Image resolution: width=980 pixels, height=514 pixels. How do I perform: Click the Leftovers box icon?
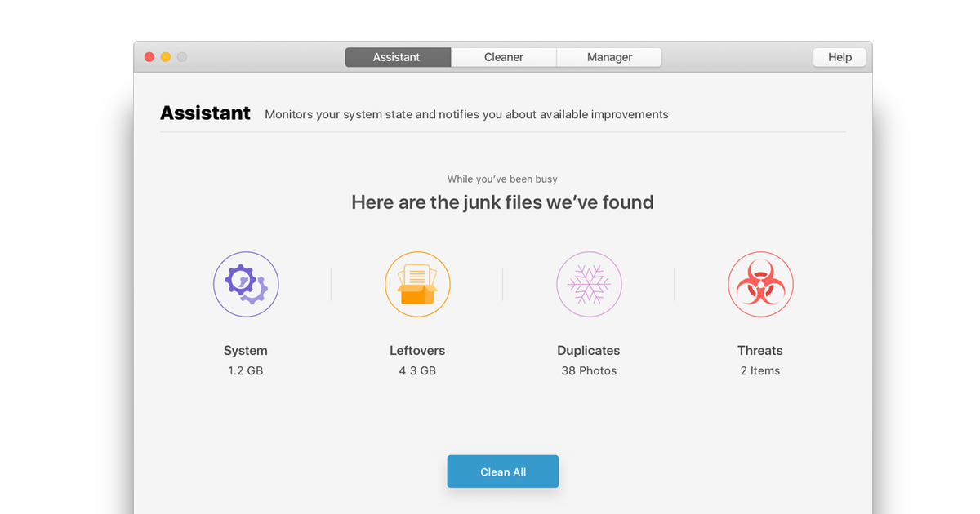click(417, 284)
